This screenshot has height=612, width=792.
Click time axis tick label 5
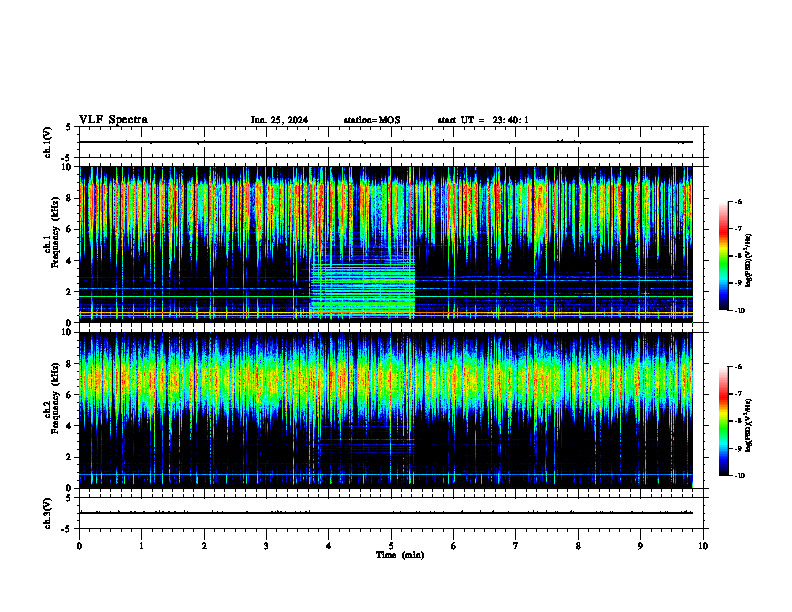(391, 546)
